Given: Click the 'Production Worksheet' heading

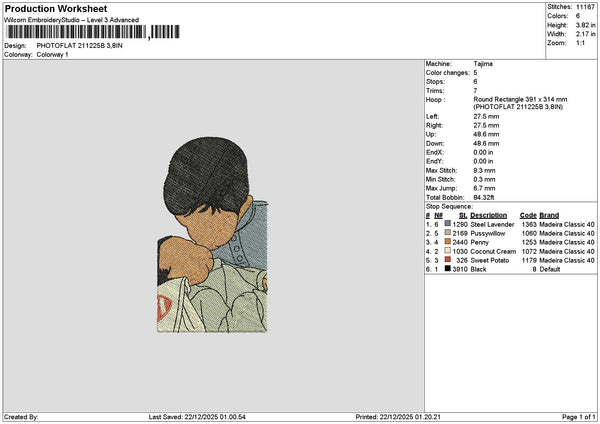Looking at the screenshot, I should click(x=56, y=8).
